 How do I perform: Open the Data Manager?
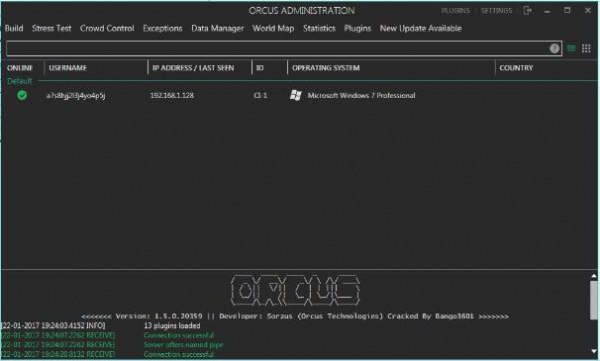[x=217, y=28]
